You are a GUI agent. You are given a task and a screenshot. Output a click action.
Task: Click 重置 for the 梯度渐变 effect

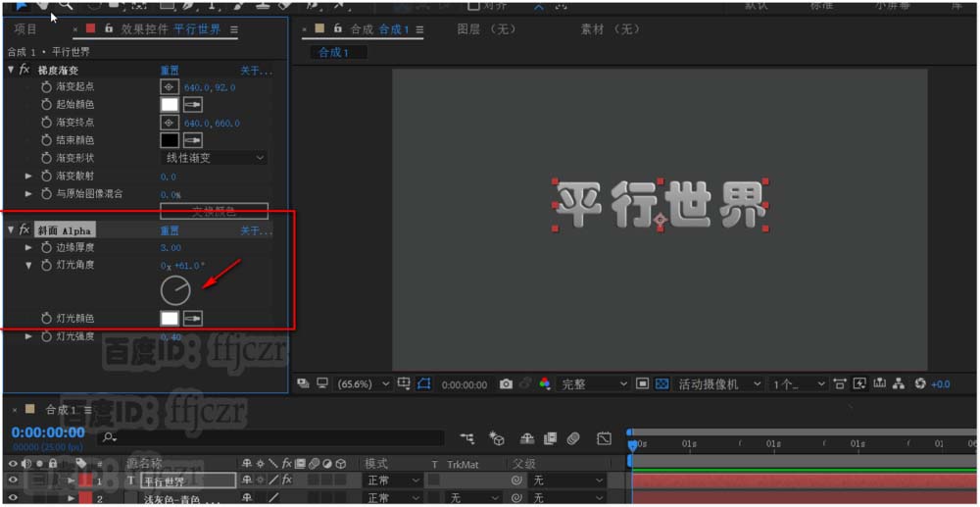[170, 71]
